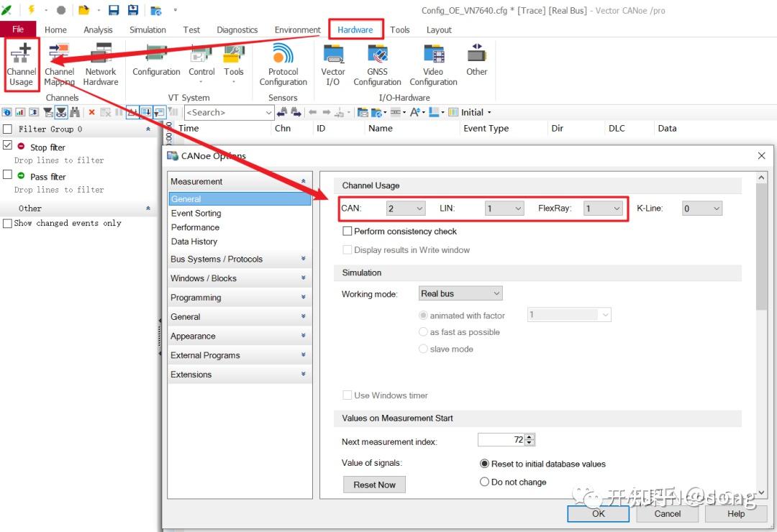Collapse the Measurement section
777x532 pixels.
[x=240, y=181]
